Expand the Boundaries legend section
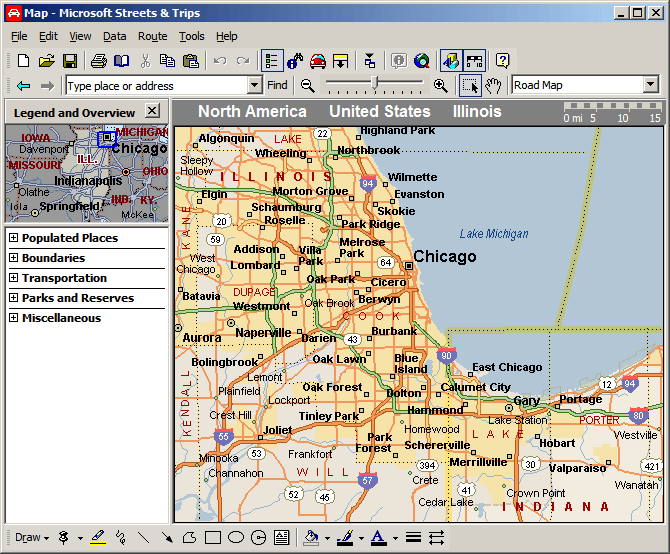This screenshot has height=554, width=670. (x=14, y=258)
